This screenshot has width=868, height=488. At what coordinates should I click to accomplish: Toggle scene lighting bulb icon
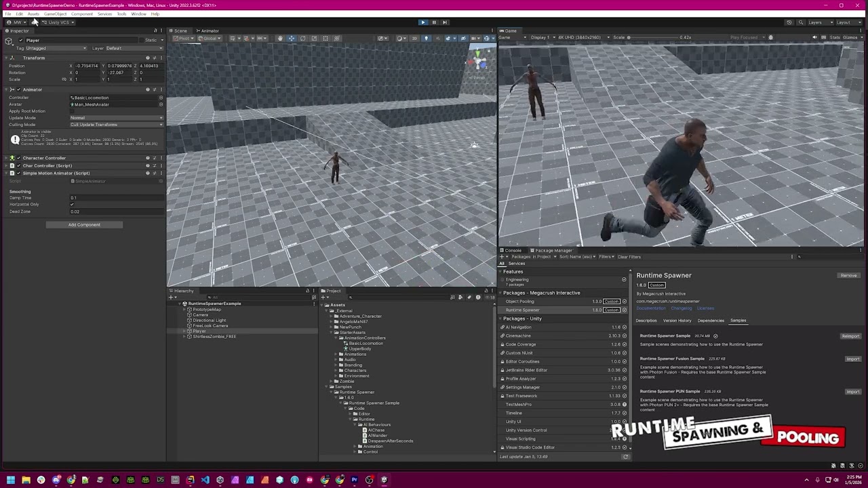pyautogui.click(x=426, y=38)
